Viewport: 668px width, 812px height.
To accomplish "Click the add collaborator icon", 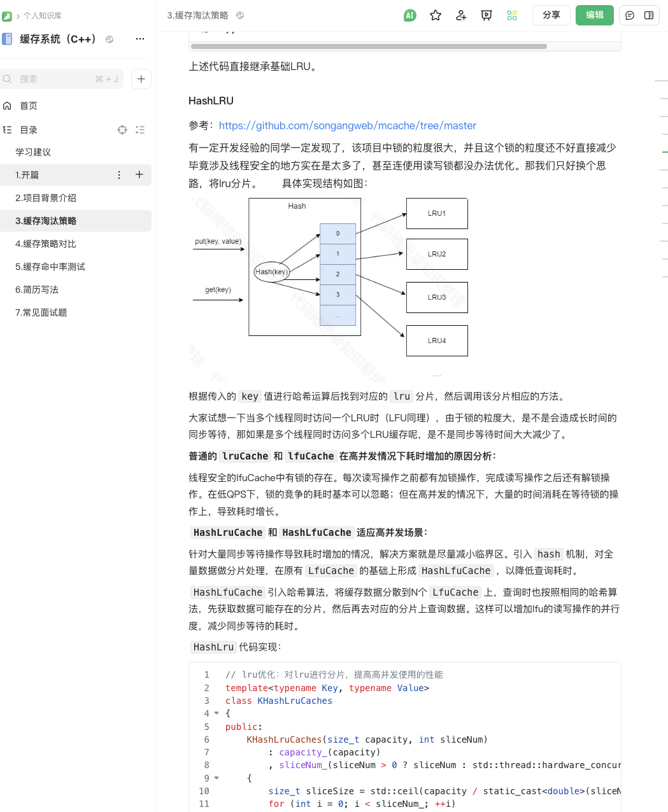I will click(x=461, y=15).
